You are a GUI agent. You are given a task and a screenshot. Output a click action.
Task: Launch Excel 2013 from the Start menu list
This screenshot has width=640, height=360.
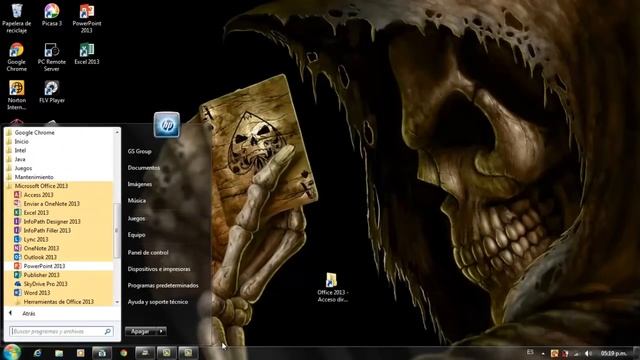click(x=36, y=213)
